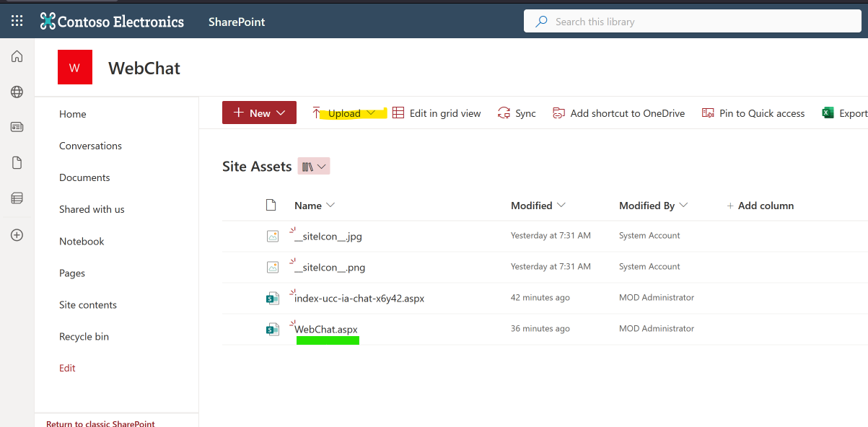Image resolution: width=868 pixels, height=427 pixels.
Task: Open Notebook in site navigation
Action: [82, 242]
